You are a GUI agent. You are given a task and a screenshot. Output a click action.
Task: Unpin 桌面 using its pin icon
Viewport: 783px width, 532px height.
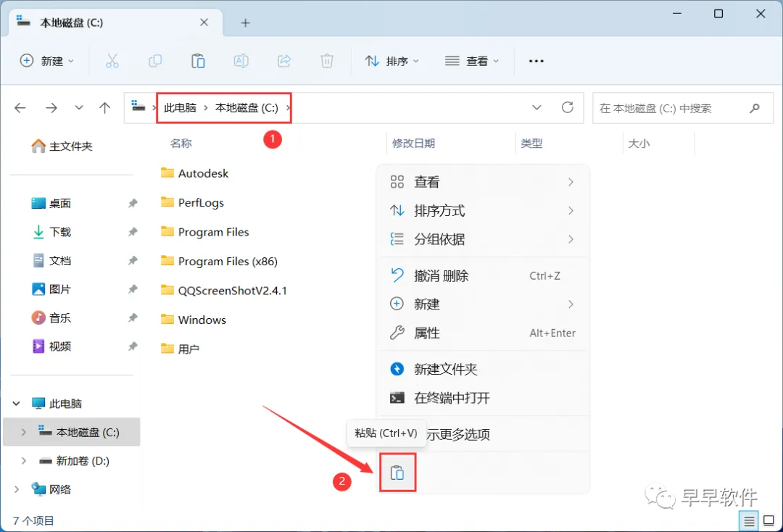pos(133,203)
